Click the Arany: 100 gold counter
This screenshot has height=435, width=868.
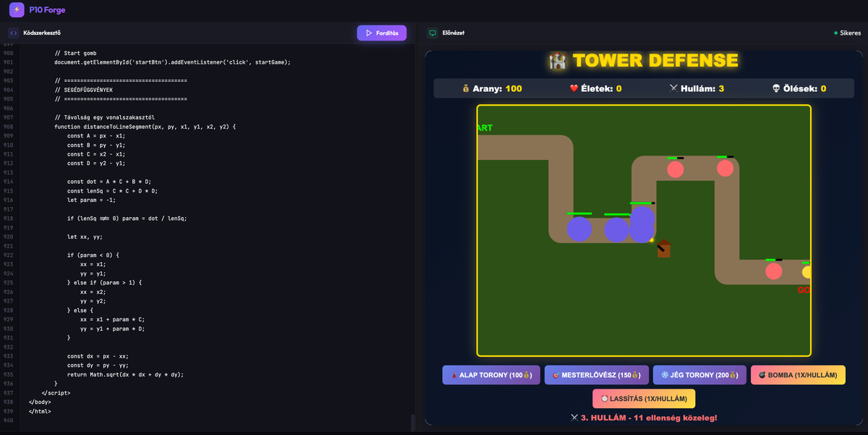coord(492,88)
